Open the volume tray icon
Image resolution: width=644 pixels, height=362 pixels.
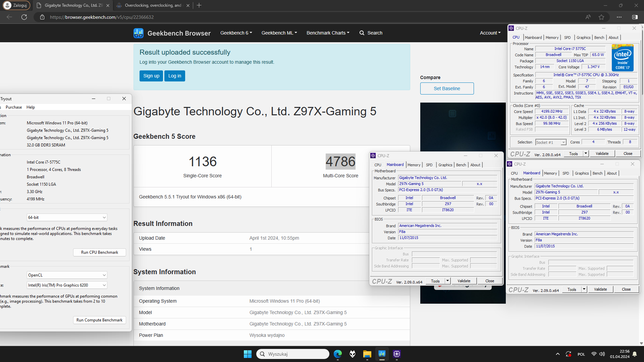coord(602,354)
